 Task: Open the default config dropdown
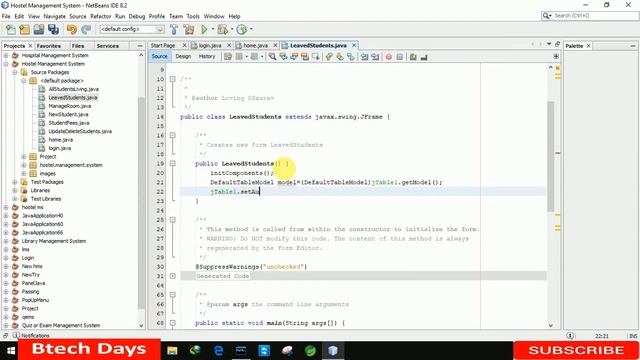click(x=132, y=29)
